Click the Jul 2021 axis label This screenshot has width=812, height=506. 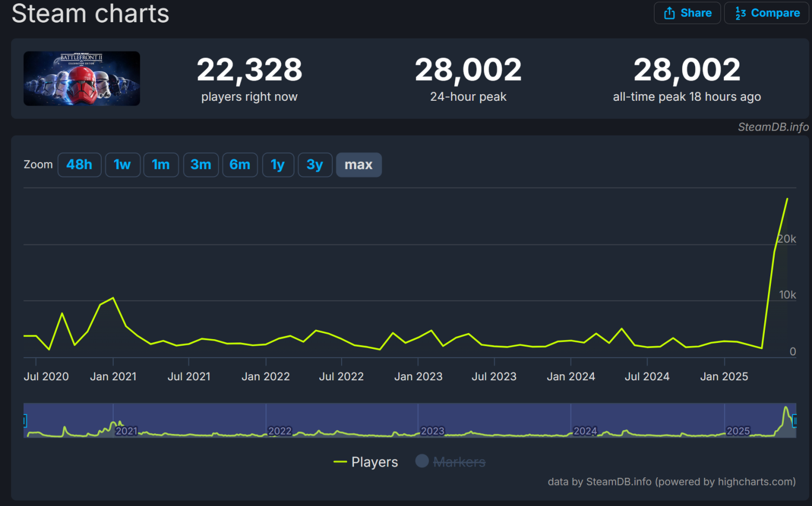(189, 377)
